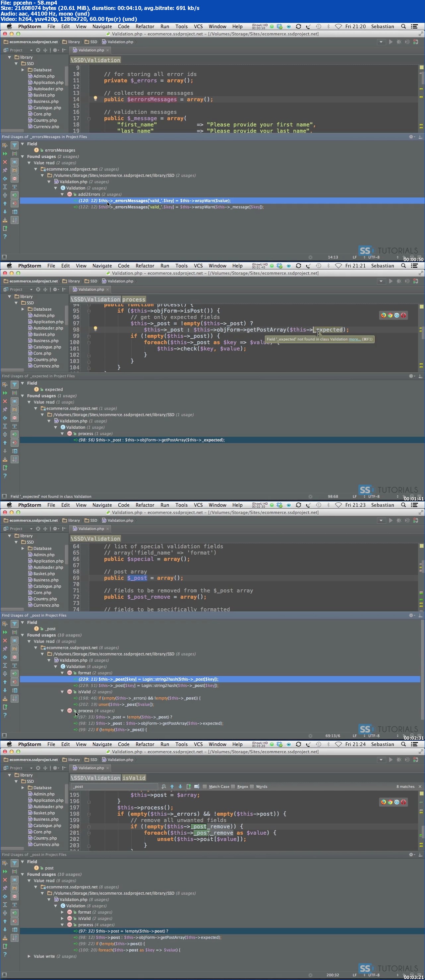The width and height of the screenshot is (425, 980).
Task: Rerun the _expected usage search with the green arrows
Action: tap(5, 393)
